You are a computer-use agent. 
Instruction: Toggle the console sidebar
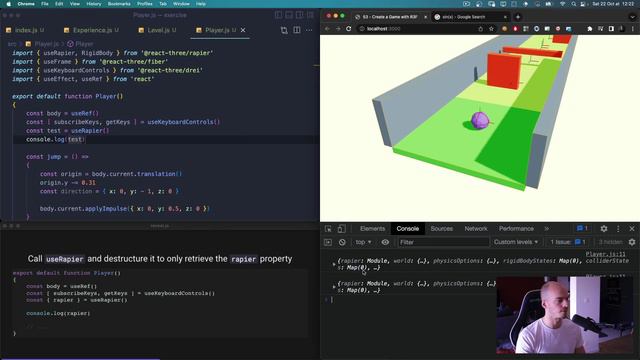[x=328, y=242]
